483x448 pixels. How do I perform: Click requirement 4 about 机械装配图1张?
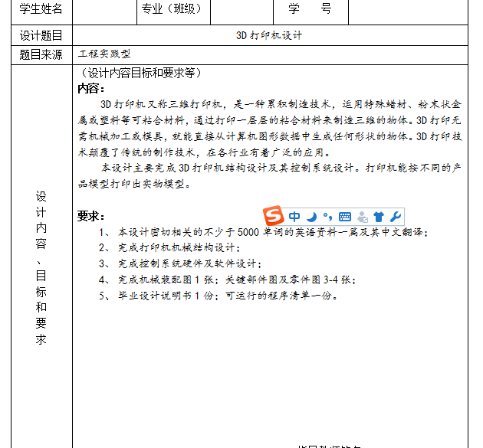pos(228,280)
